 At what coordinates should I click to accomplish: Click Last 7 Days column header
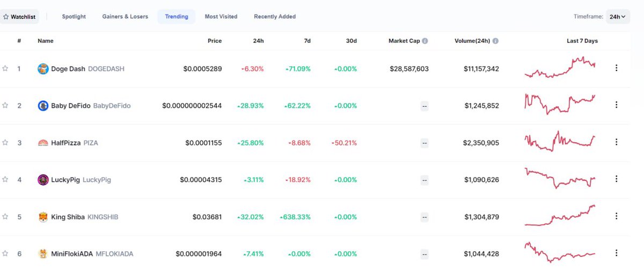coord(582,41)
